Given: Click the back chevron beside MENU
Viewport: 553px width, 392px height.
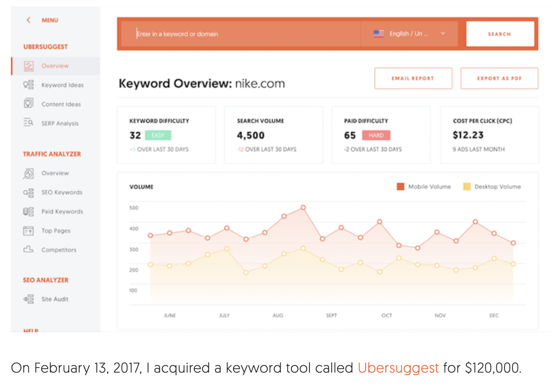Looking at the screenshot, I should coord(28,20).
